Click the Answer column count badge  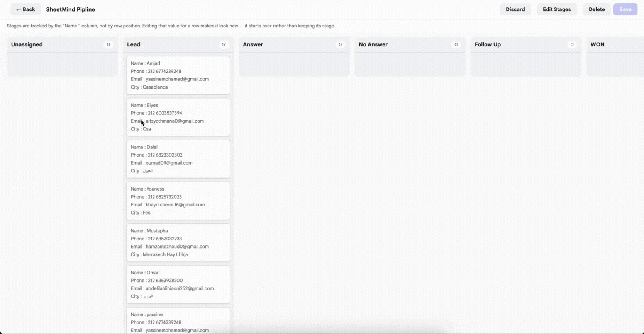tap(340, 44)
